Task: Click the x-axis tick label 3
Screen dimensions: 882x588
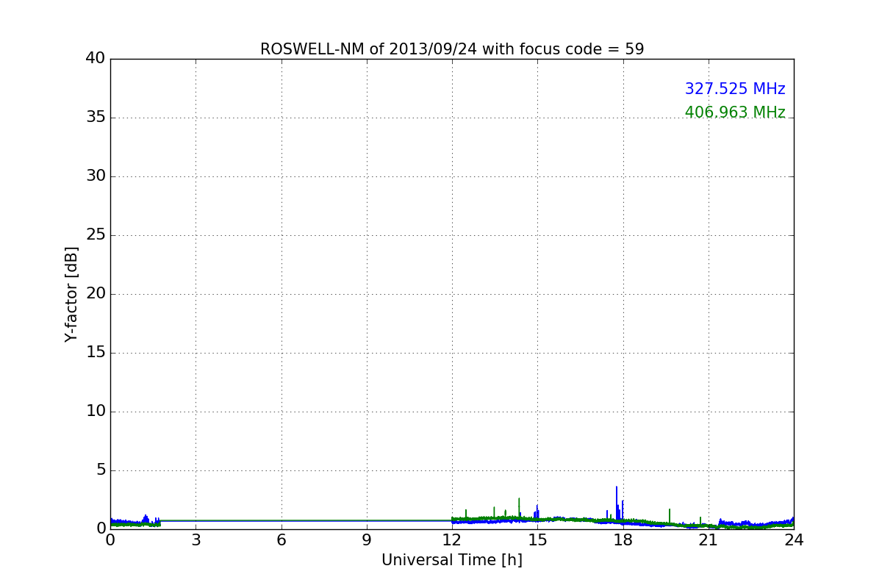Action: pos(196,539)
